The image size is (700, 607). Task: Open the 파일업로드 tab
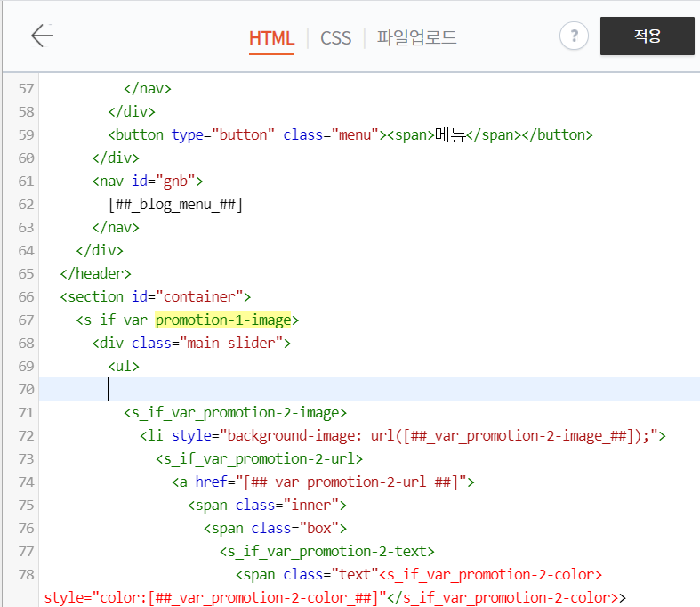[x=416, y=37]
